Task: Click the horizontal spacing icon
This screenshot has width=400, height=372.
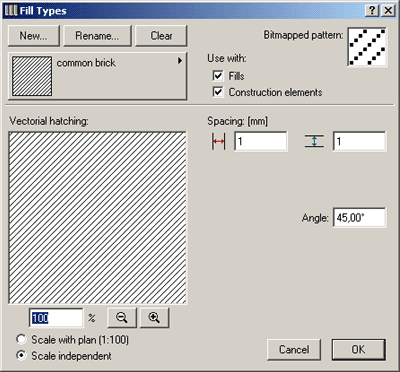Action: pos(218,141)
